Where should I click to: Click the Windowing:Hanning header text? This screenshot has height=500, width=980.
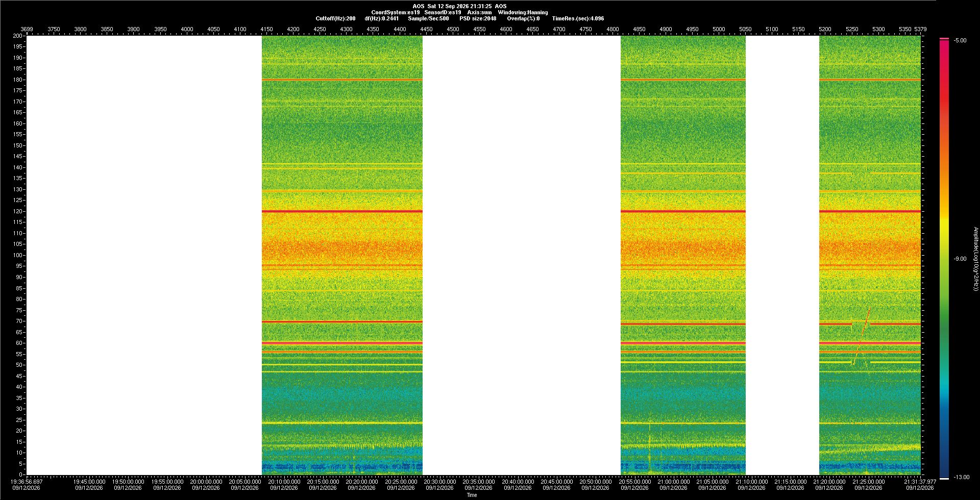(x=523, y=12)
